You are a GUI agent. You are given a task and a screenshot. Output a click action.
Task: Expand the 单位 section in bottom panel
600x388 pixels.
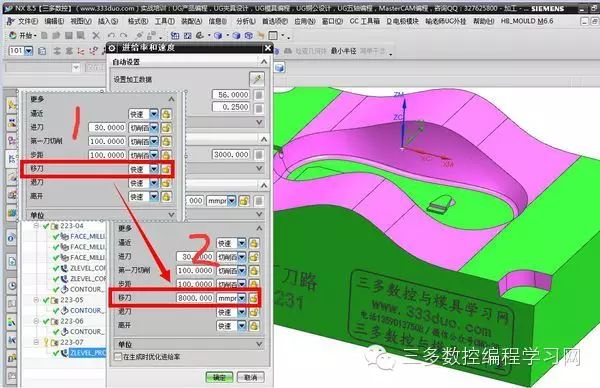(x=259, y=344)
